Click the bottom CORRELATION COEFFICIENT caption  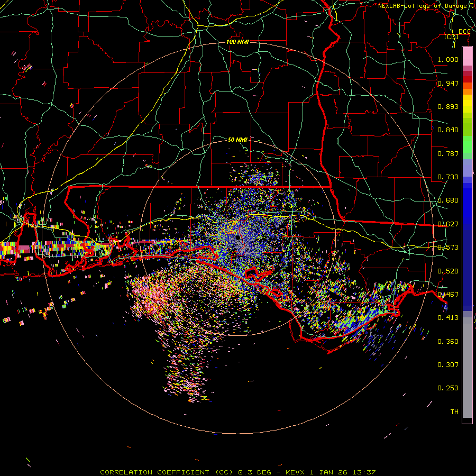pos(237,472)
